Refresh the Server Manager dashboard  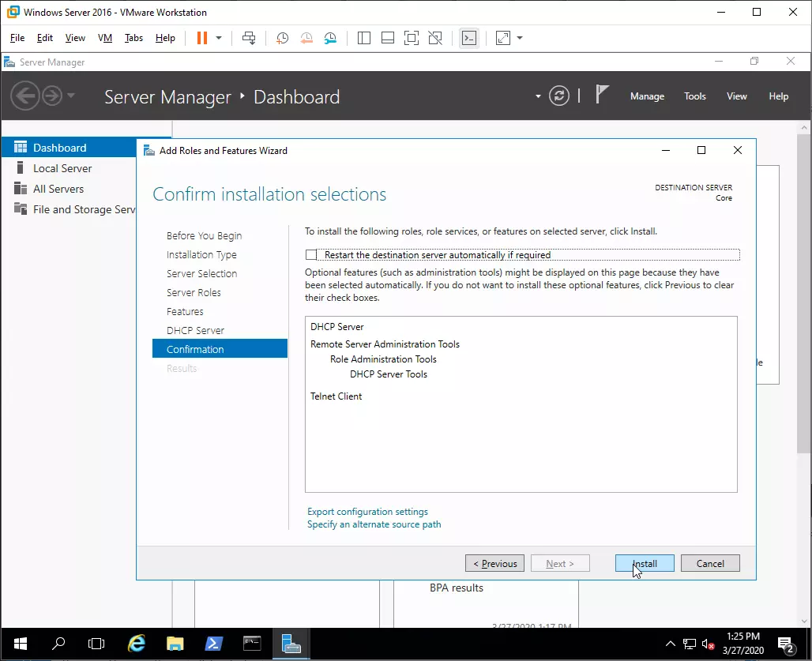(559, 96)
